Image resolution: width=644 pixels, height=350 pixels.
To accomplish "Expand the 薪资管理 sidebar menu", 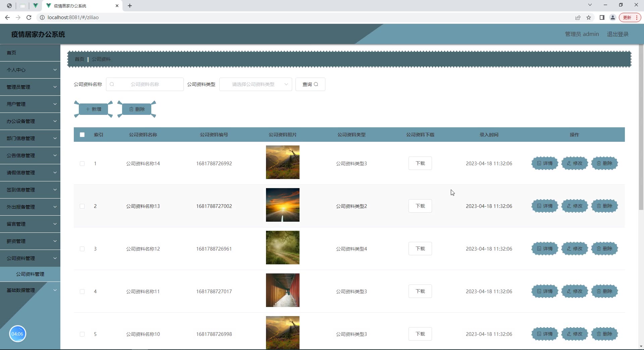I will [x=30, y=241].
